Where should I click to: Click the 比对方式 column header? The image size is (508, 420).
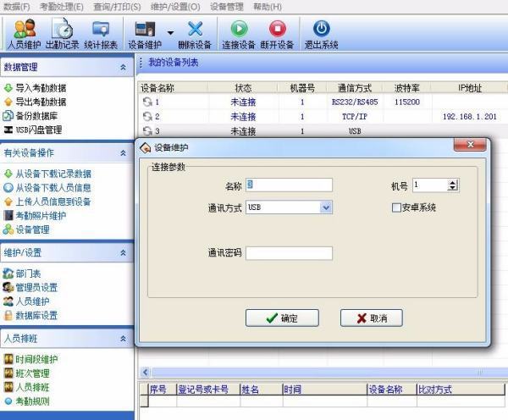461,390
